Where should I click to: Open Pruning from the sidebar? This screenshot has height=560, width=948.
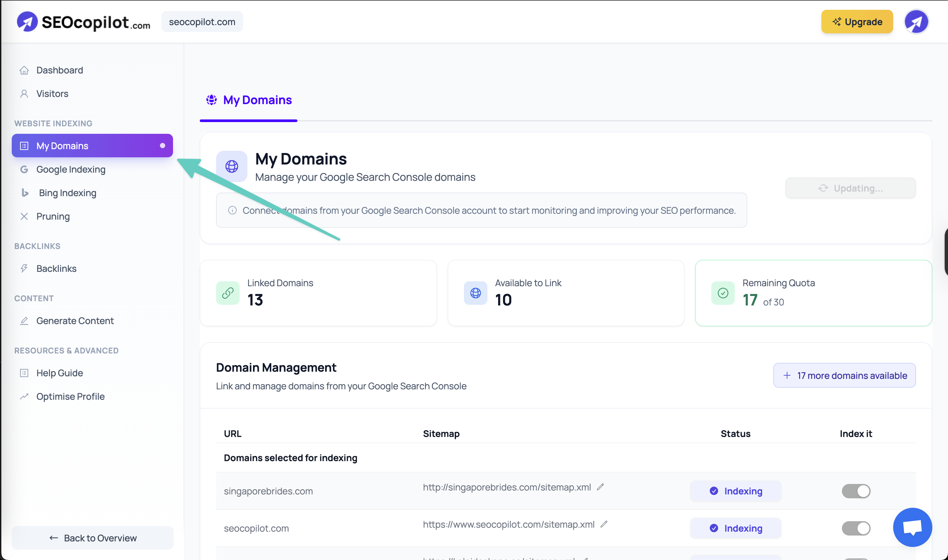coord(53,216)
